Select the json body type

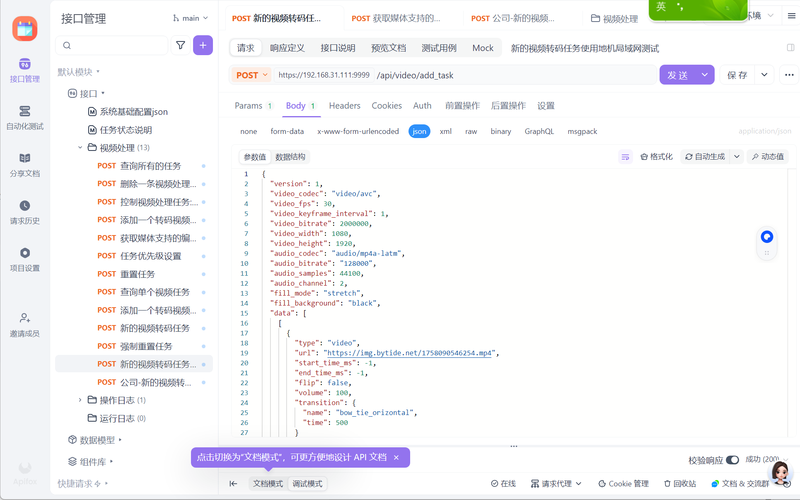tap(419, 131)
